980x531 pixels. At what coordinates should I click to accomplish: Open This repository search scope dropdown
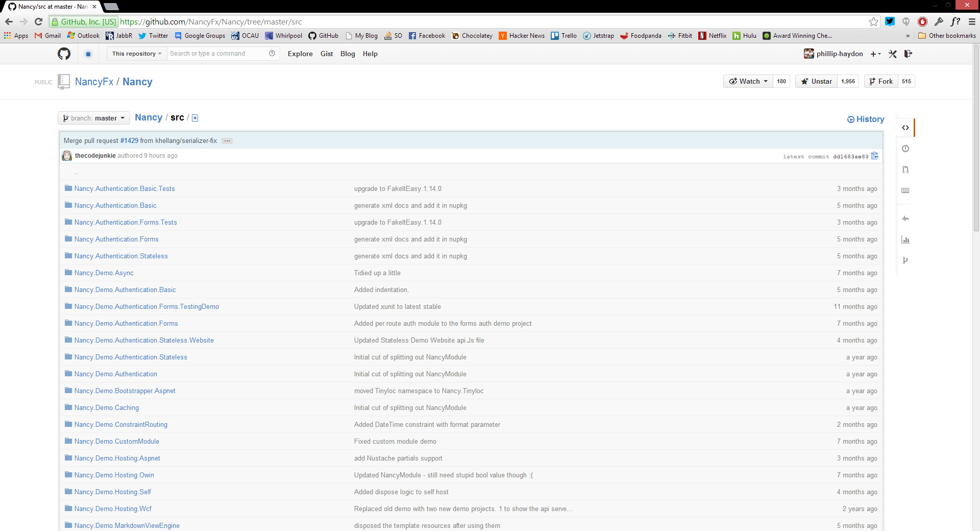point(137,54)
